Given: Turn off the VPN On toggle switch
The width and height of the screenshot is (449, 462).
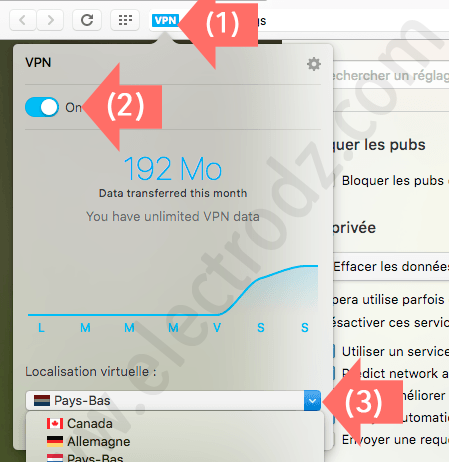Looking at the screenshot, I should (42, 107).
